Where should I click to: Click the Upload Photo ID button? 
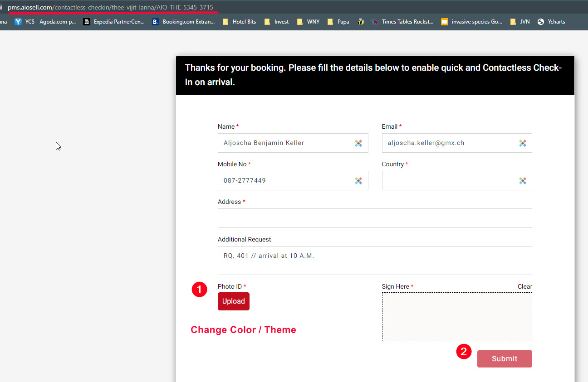[234, 301]
